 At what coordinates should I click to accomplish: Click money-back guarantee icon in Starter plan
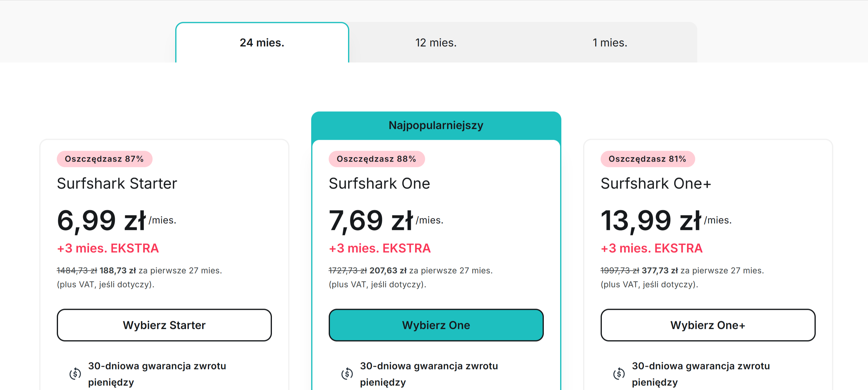75,373
